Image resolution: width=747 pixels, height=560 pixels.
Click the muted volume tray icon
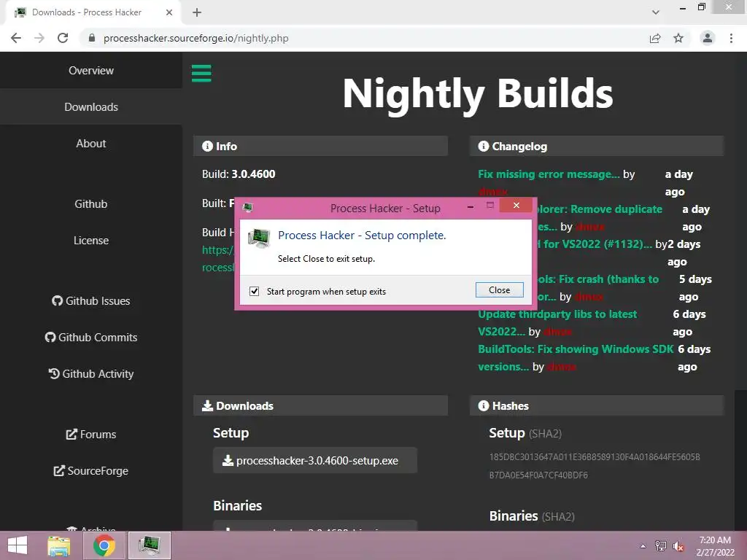pyautogui.click(x=678, y=546)
